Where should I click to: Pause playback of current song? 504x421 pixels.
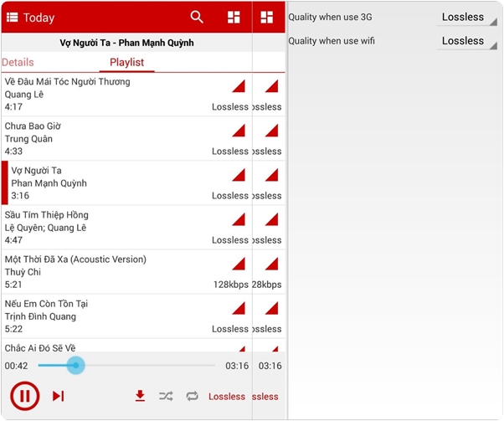click(x=25, y=396)
